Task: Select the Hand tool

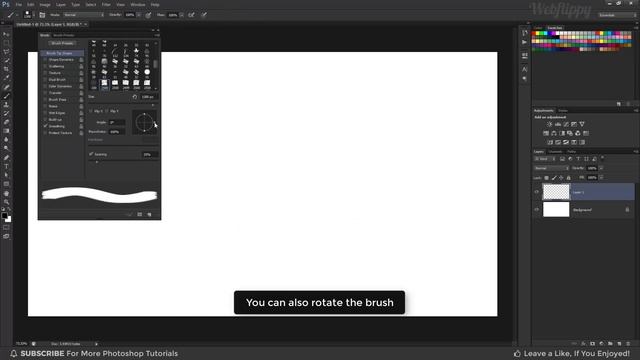Action: [x=6, y=193]
